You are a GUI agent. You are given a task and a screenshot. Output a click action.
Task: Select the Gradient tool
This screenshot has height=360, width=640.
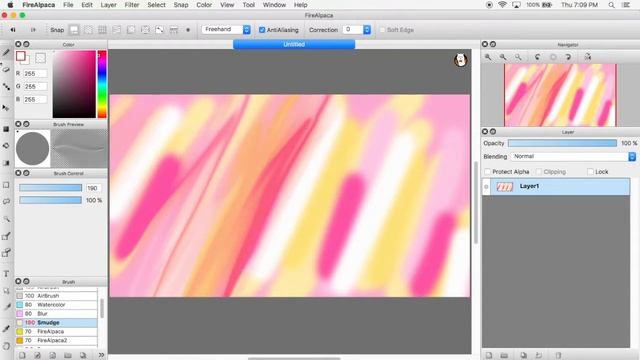coord(6,163)
